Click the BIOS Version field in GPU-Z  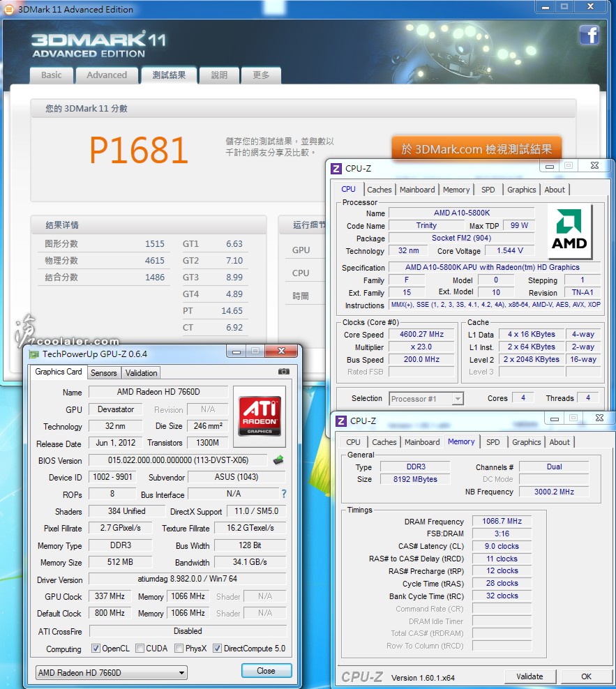[178, 460]
